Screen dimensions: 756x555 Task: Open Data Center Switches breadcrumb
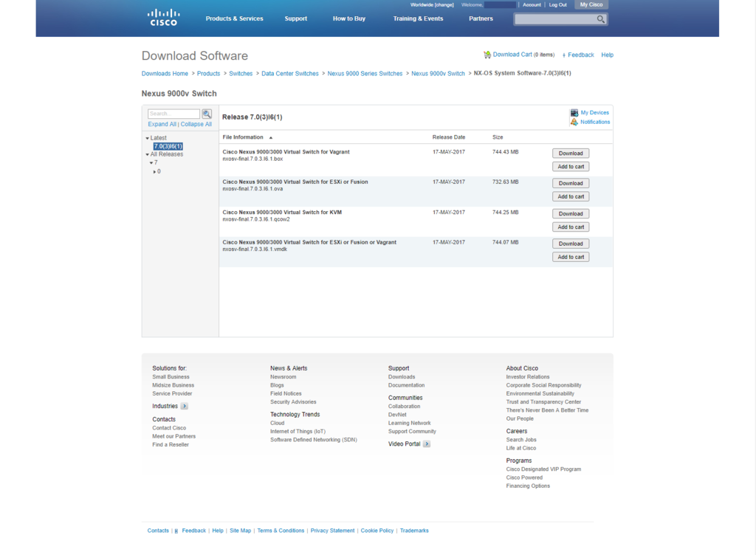(289, 74)
